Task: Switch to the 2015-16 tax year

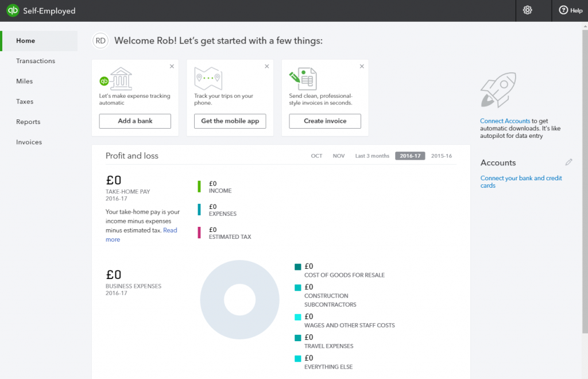Action: [442, 156]
